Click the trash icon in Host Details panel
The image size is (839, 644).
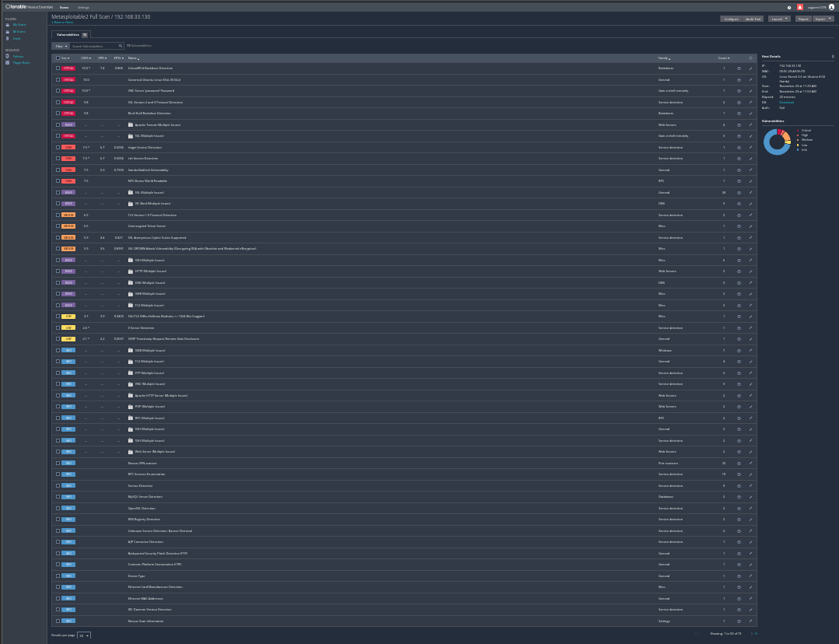833,57
